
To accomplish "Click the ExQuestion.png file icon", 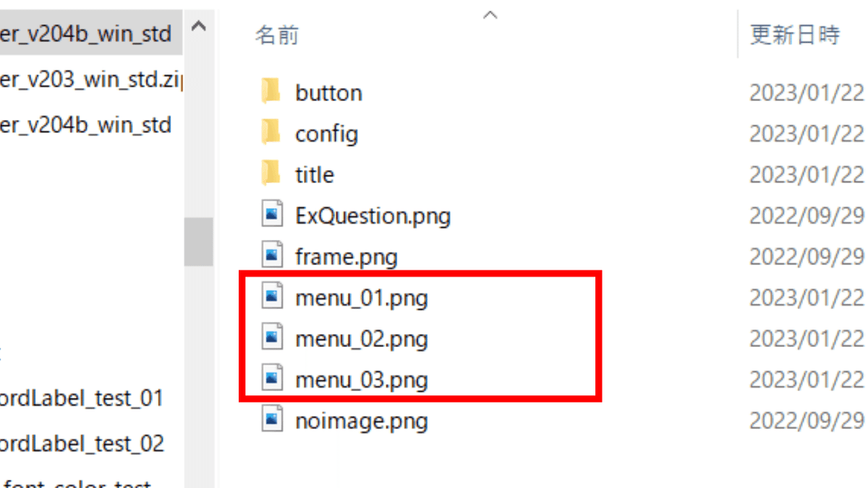I will [x=272, y=215].
